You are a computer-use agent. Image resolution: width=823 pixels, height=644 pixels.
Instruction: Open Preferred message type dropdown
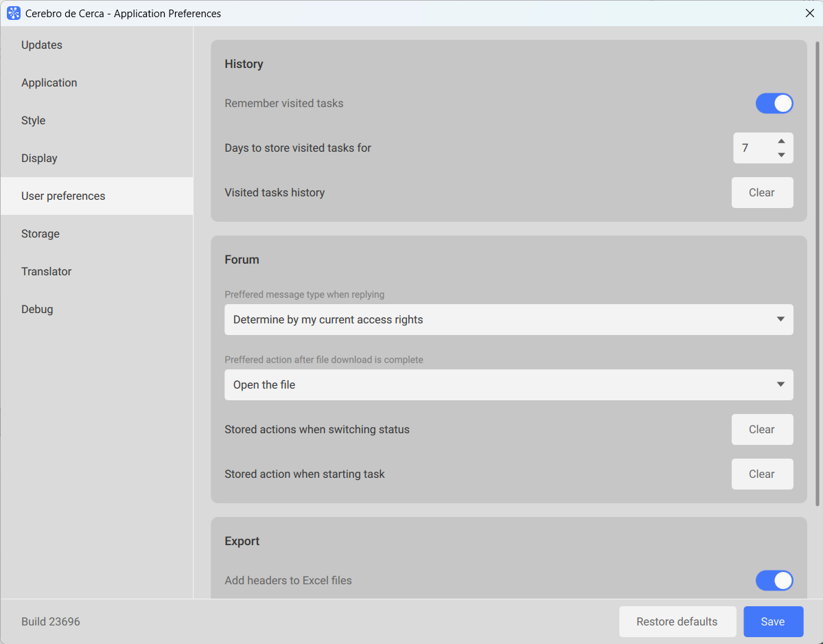pyautogui.click(x=508, y=320)
